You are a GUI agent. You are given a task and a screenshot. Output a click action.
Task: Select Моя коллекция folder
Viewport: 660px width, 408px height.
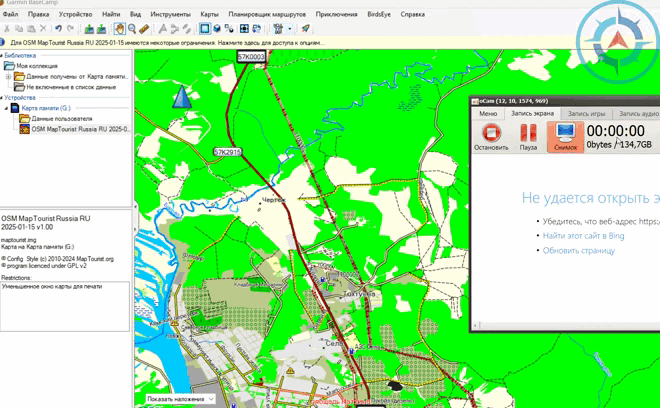[x=37, y=66]
